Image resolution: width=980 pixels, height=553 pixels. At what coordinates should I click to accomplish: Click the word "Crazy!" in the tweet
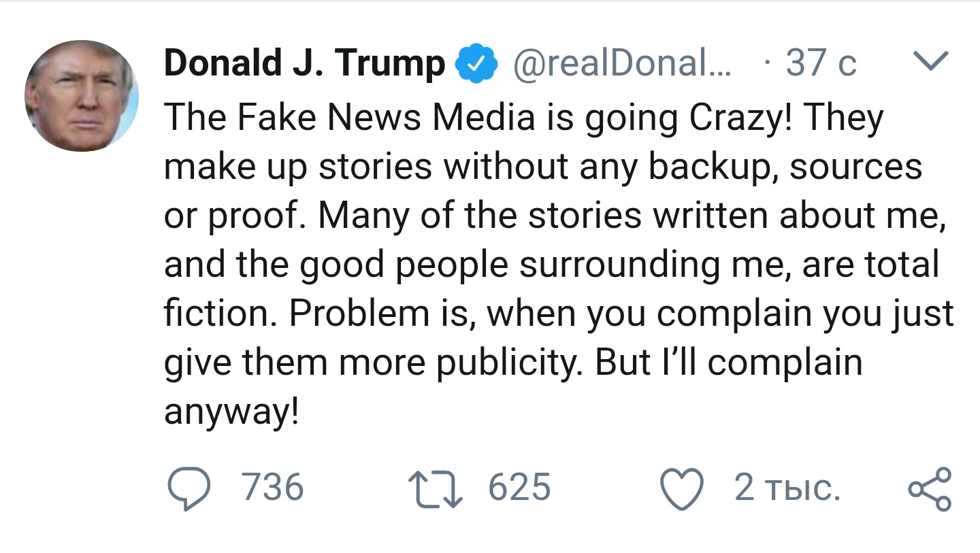[x=740, y=118]
